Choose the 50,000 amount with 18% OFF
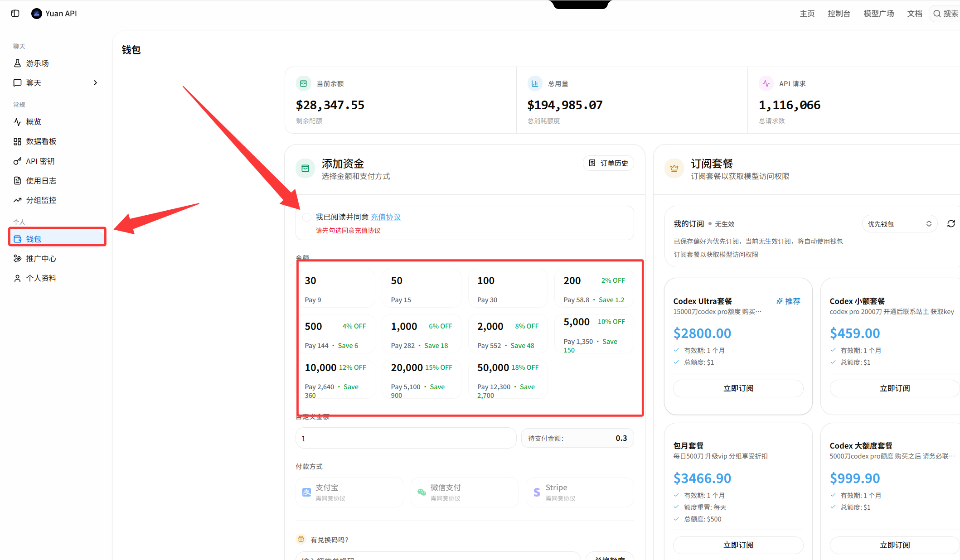Image resolution: width=960 pixels, height=560 pixels. click(508, 380)
